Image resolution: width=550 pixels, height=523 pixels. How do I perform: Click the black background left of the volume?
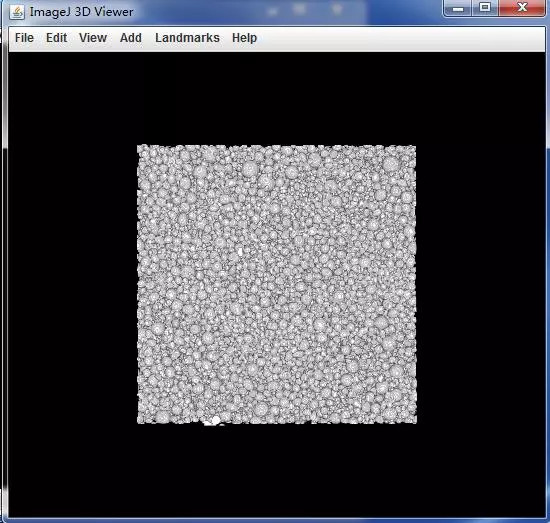tap(73, 284)
